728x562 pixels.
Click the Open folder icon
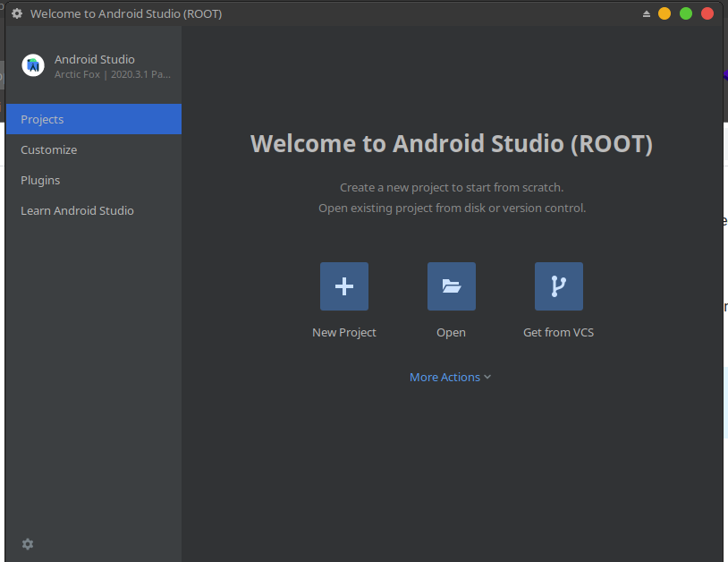452,286
